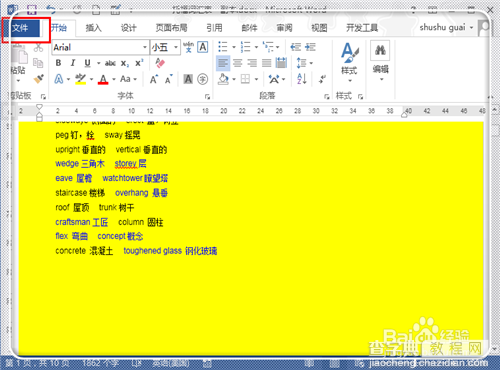
Task: Click the word 'watchtower' in document
Action: pyautogui.click(x=122, y=178)
